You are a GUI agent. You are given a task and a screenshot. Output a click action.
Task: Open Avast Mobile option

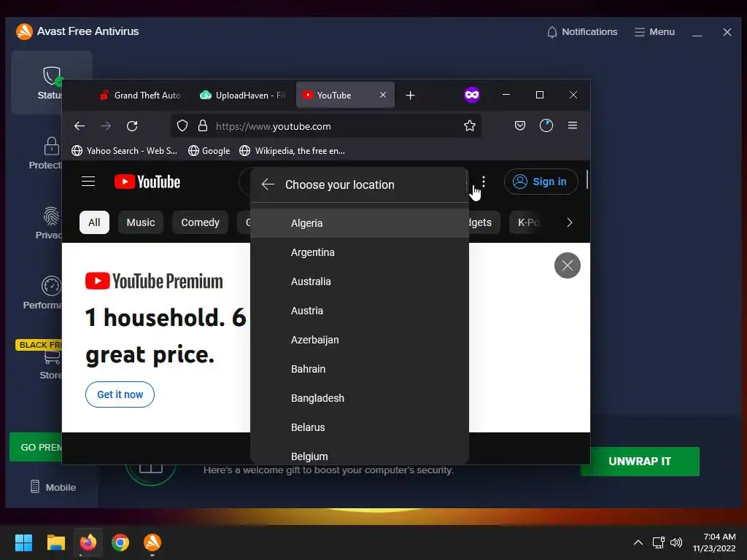click(x=53, y=487)
